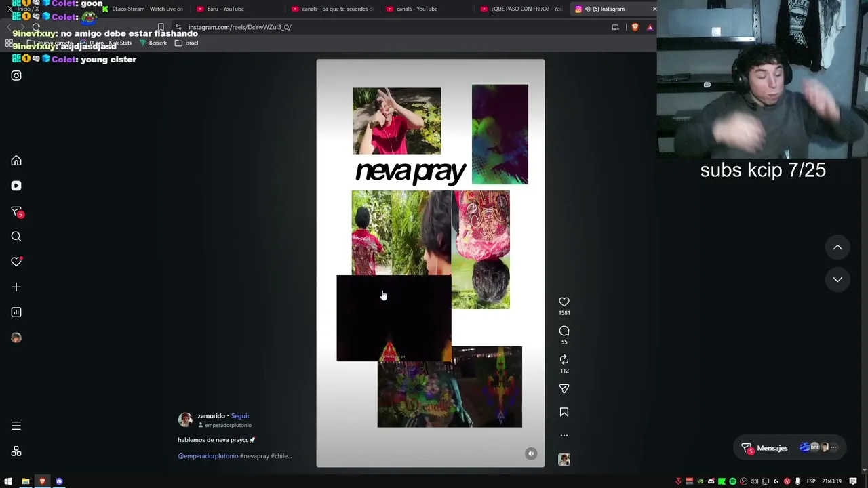Open the hamburger More menu
Image resolution: width=868 pixels, height=488 pixels.
coord(16,426)
